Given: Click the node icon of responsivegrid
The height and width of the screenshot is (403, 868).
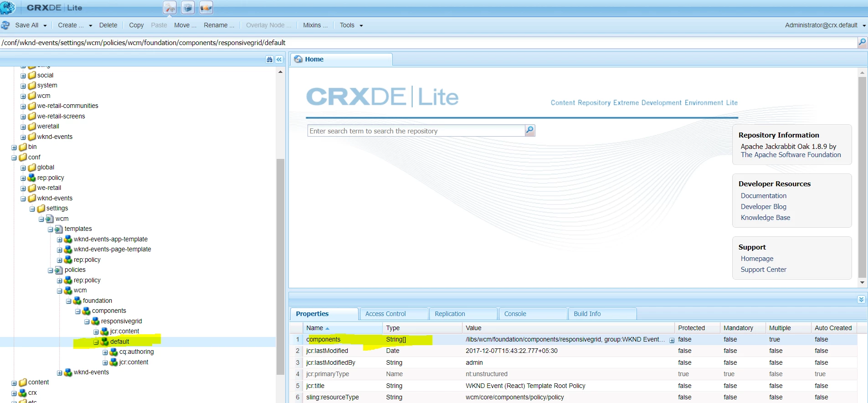Looking at the screenshot, I should [x=96, y=321].
